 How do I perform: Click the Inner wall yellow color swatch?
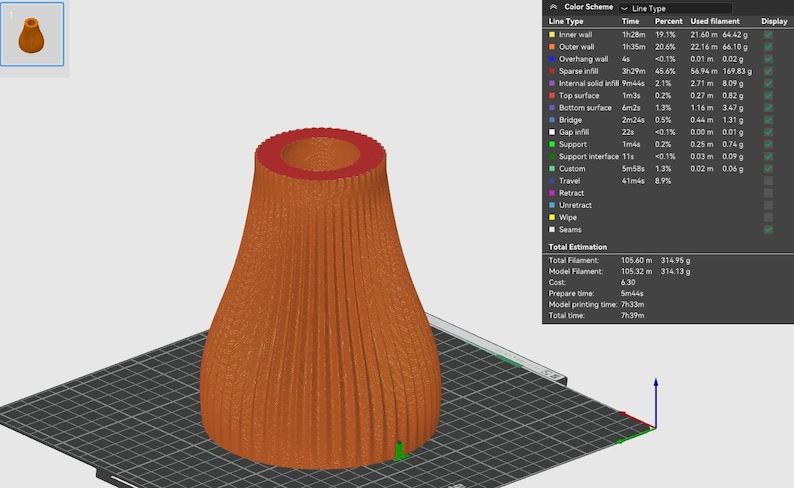pos(552,34)
